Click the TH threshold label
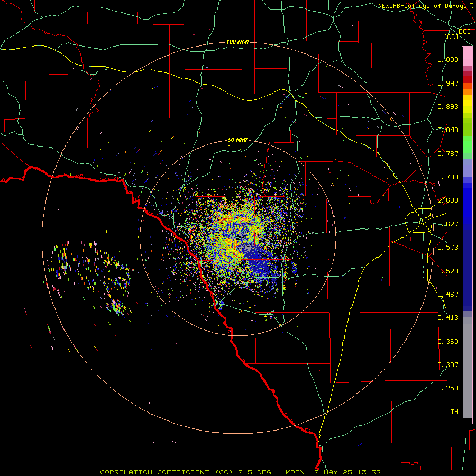476x476 pixels. click(x=454, y=412)
